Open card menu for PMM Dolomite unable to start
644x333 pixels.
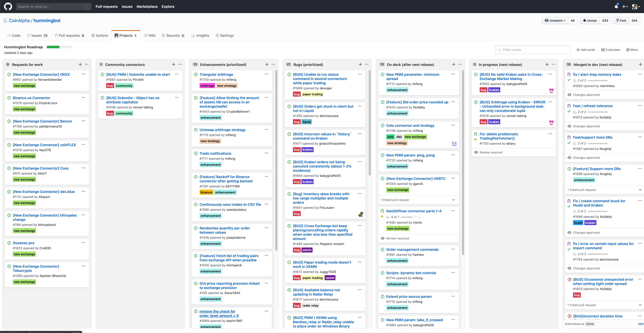tap(177, 74)
